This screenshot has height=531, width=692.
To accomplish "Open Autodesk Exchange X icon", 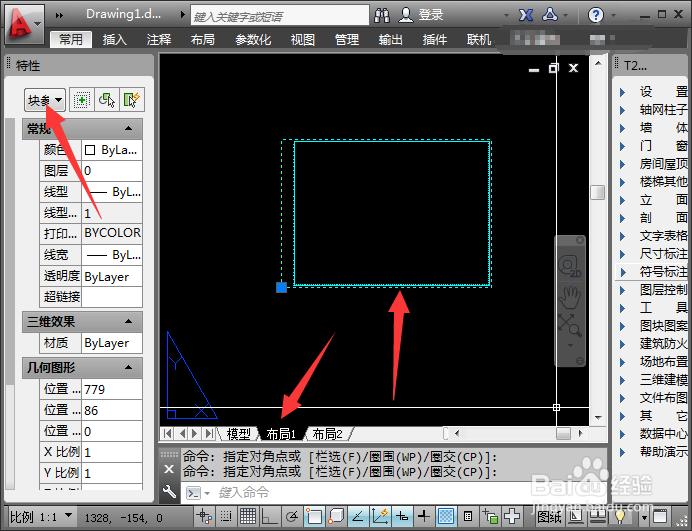I will click(525, 15).
